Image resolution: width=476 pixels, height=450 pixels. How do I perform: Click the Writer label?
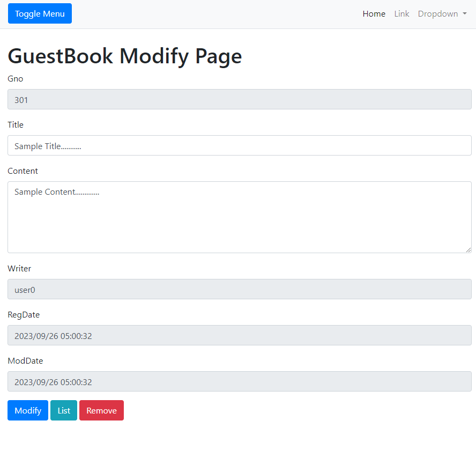point(19,269)
